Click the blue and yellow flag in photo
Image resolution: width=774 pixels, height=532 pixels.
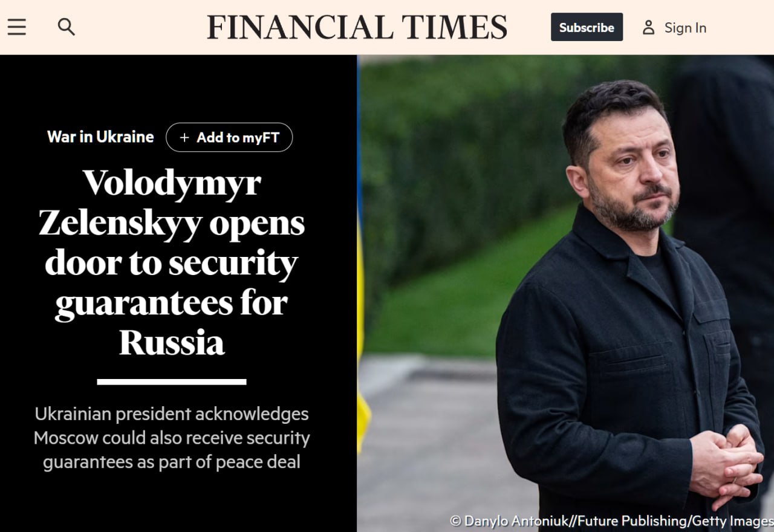click(x=363, y=254)
